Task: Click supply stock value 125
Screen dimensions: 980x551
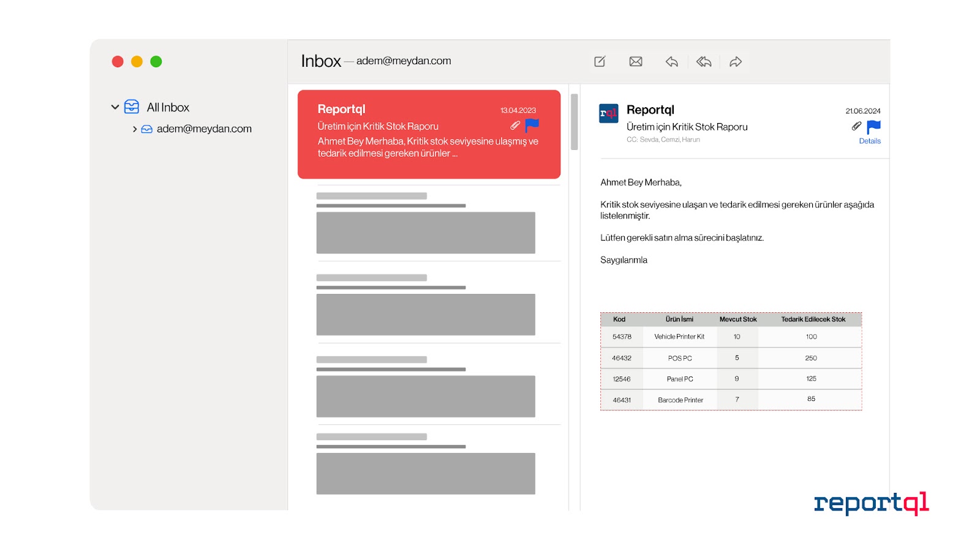Action: [x=811, y=378]
